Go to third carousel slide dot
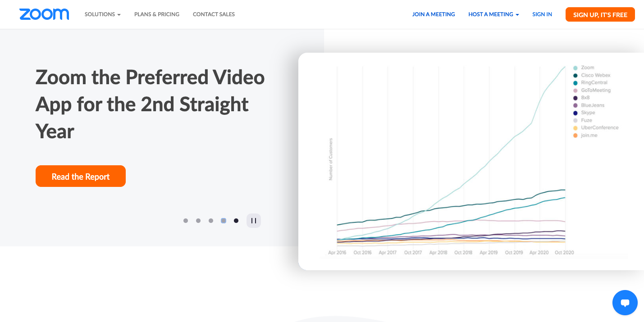644x322 pixels. (x=211, y=221)
